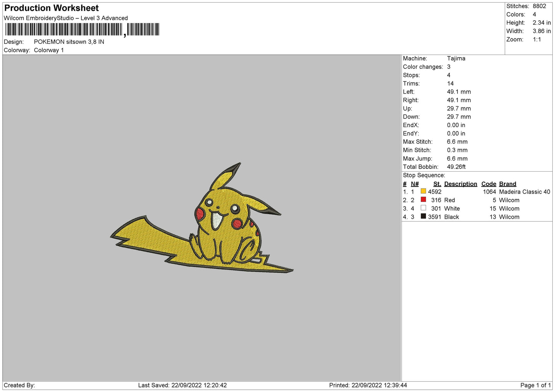Click the zoom value 1:1
The image size is (555, 392).
[537, 40]
